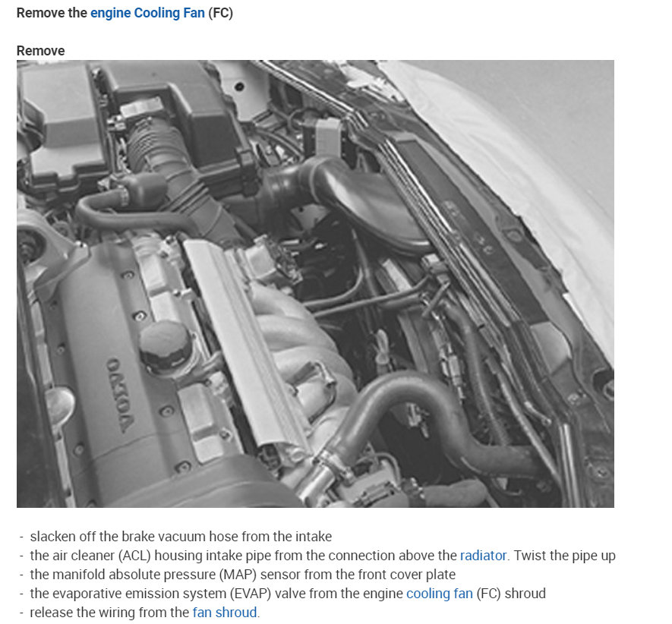Viewport: 672px width, 624px height.
Task: Visit the "fan shroud" link
Action: pyautogui.click(x=225, y=613)
